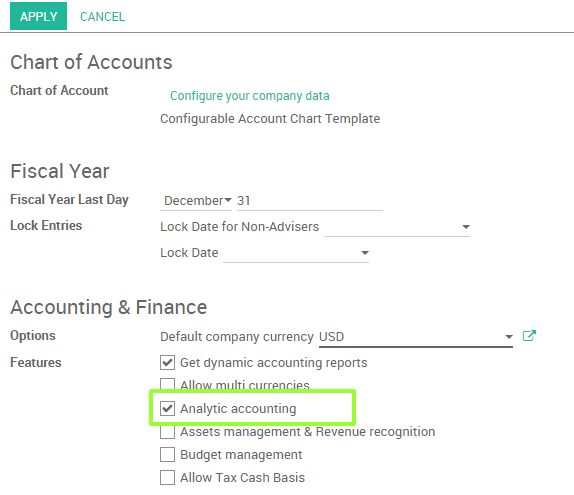Enable Allow multi currencies checkbox

click(x=167, y=384)
